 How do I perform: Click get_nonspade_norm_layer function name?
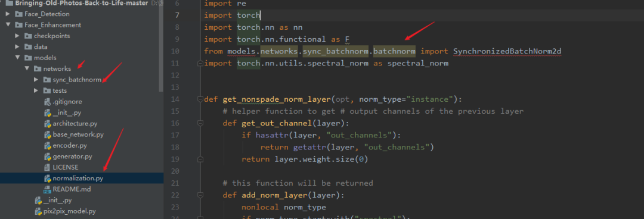[x=277, y=99]
